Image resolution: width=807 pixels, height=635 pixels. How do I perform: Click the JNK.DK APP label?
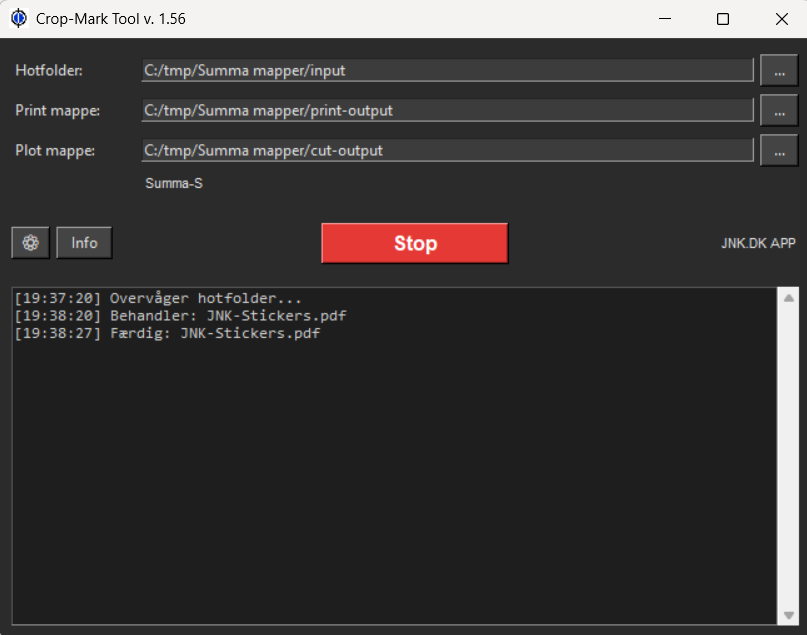[758, 243]
